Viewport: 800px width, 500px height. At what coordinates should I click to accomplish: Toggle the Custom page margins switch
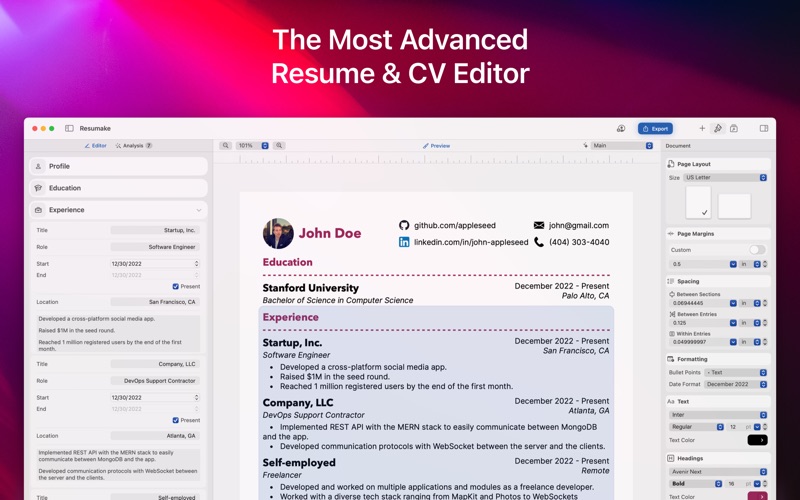757,250
